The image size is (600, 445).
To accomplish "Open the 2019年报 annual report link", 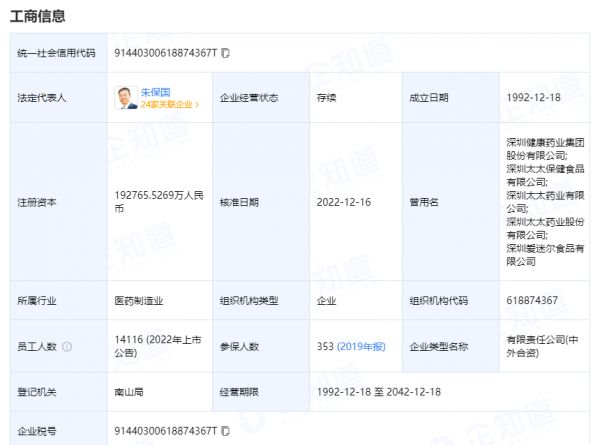I will point(361,346).
